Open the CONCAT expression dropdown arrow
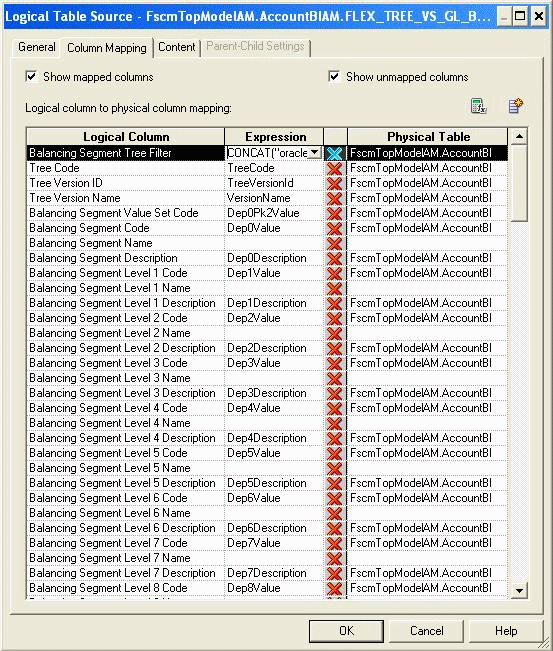Screen dimensions: 553x651 [315, 153]
